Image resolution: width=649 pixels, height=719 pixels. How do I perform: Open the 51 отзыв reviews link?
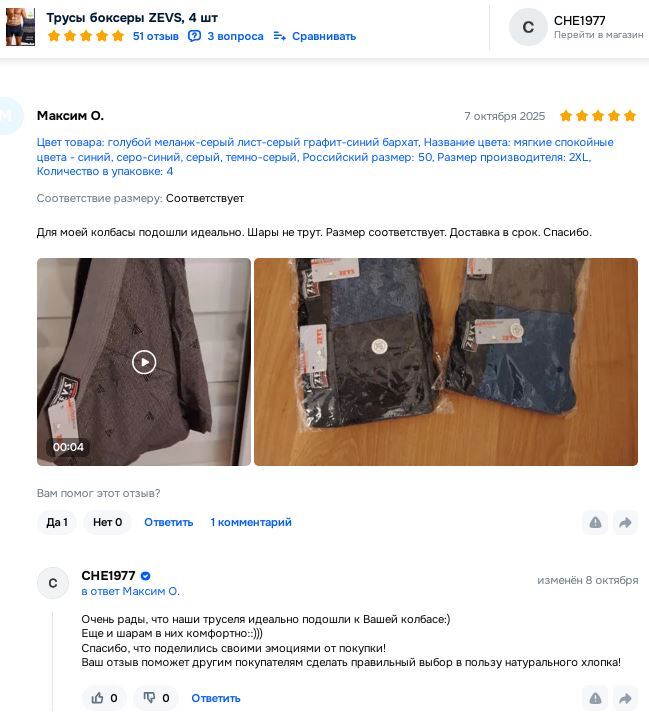coord(155,36)
